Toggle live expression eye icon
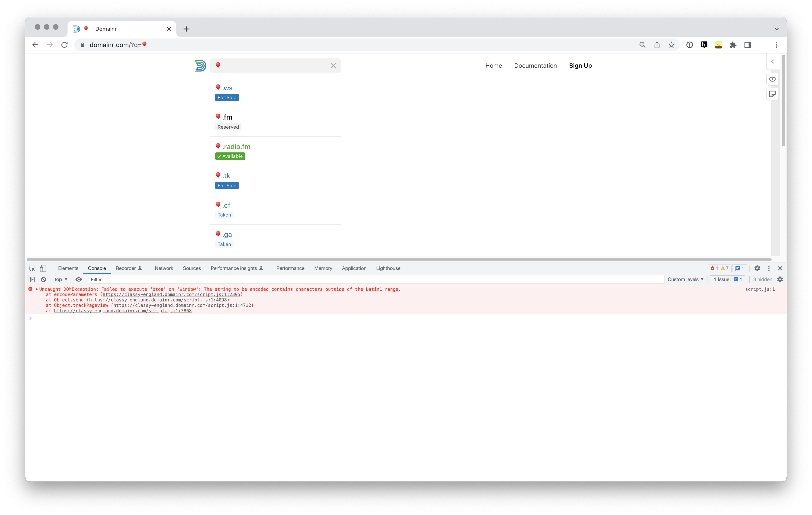The height and width of the screenshot is (515, 812). [79, 279]
